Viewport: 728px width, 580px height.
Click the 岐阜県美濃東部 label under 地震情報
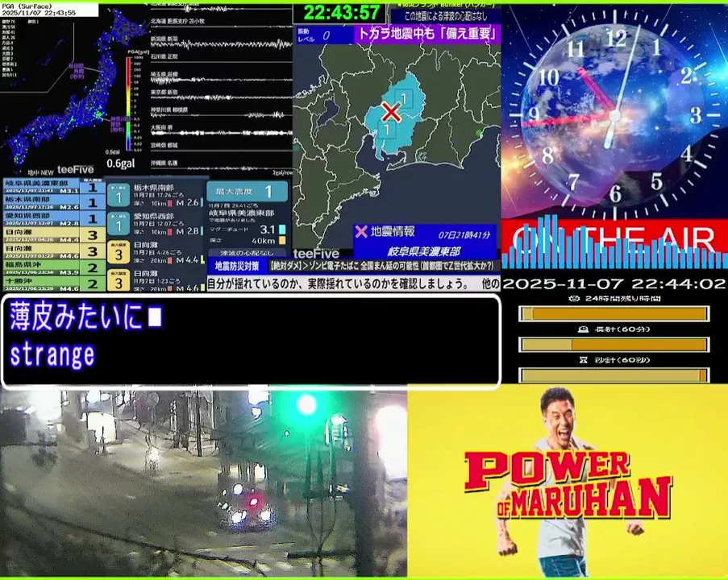[424, 251]
